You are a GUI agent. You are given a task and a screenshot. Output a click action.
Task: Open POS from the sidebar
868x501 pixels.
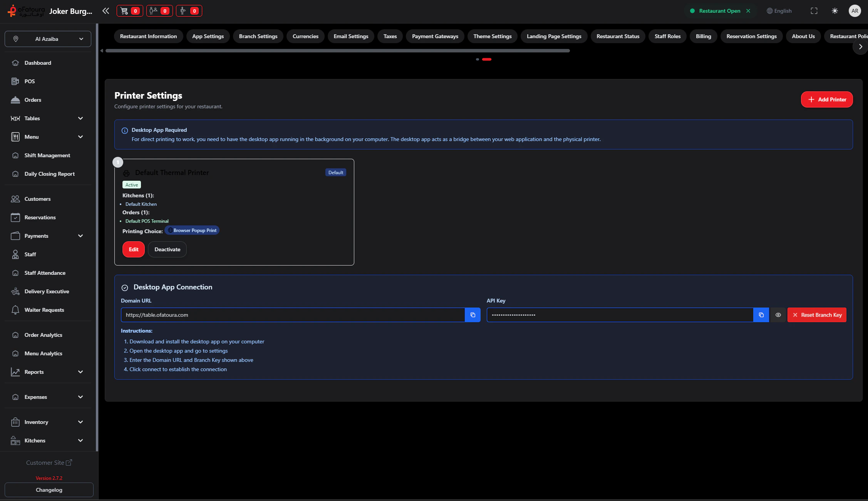30,81
